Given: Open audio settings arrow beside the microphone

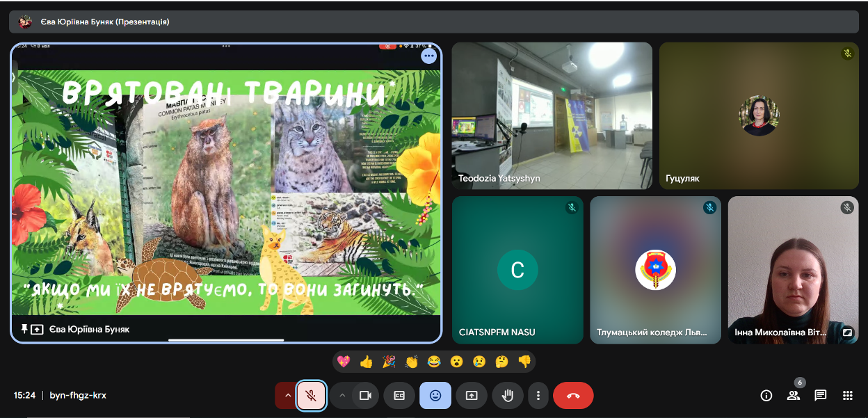Looking at the screenshot, I should (x=286, y=395).
